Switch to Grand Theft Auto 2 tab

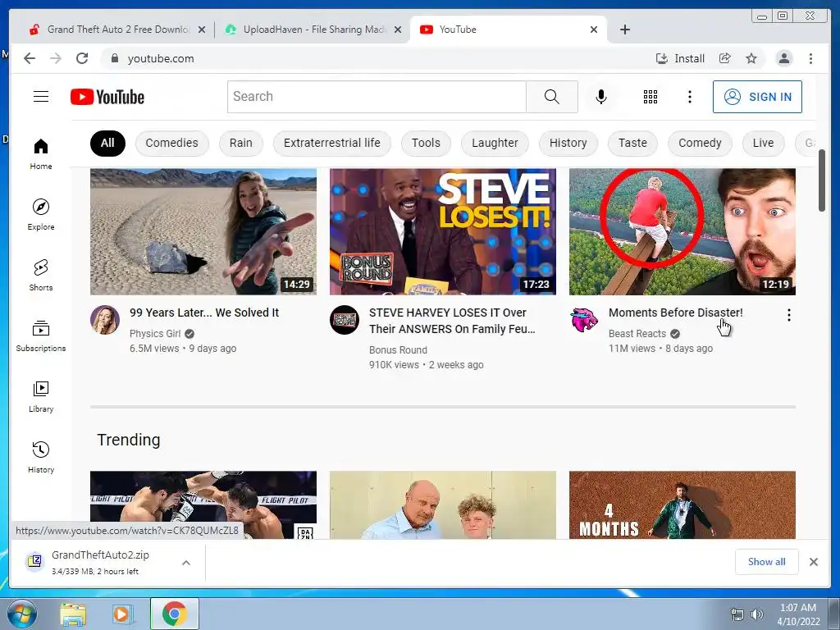118,30
